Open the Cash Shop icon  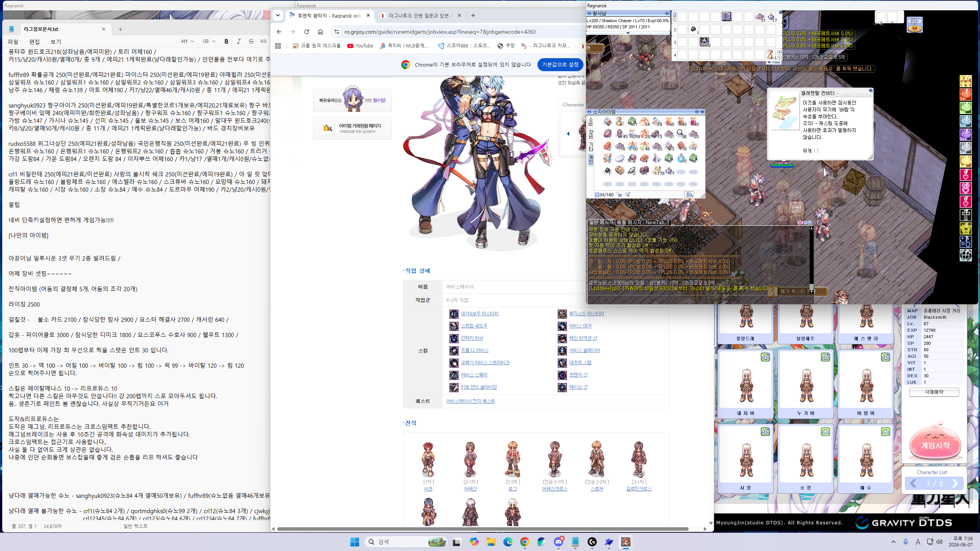pos(915,24)
